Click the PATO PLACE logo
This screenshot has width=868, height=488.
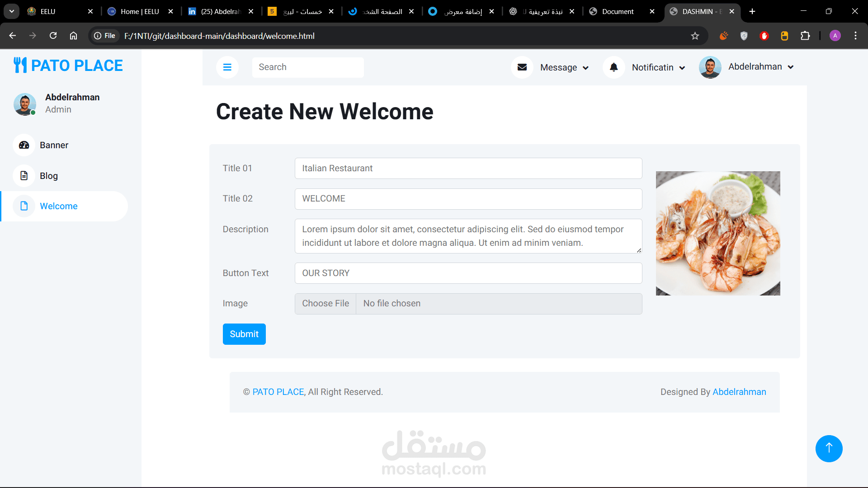click(68, 66)
